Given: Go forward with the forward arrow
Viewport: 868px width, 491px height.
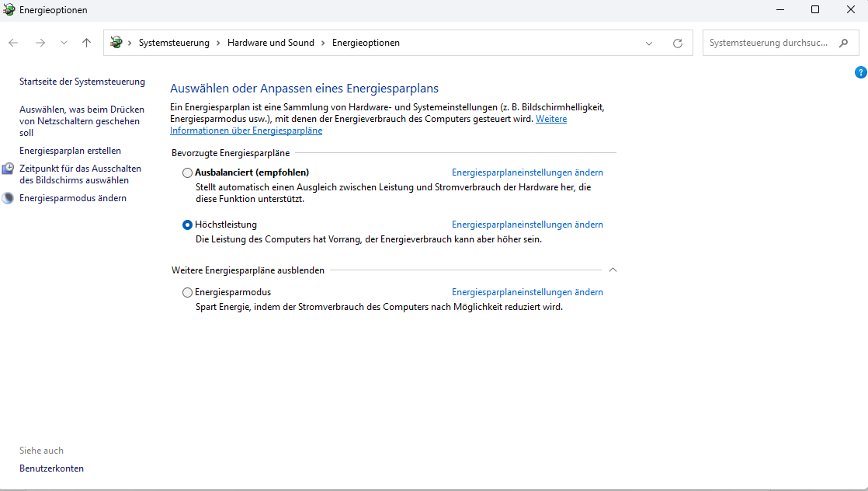Looking at the screenshot, I should [40, 43].
